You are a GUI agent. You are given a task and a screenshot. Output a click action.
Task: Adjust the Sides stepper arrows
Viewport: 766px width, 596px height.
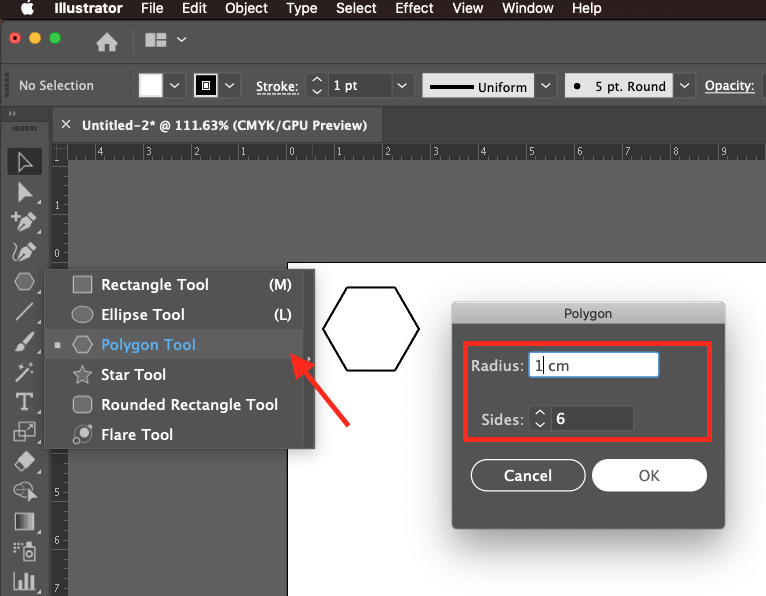pyautogui.click(x=540, y=418)
